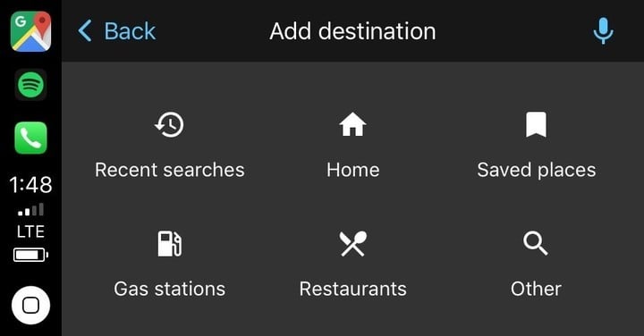Viewport: 644px width, 336px height.
Task: Tap the CarPlay home button
Action: coord(30,306)
